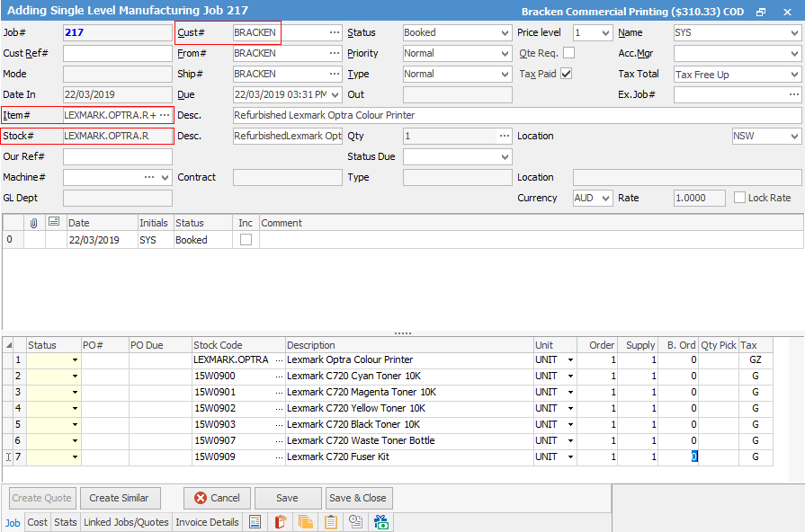805x532 pixels.
Task: Click the ellipsis lookup button beside Cust# field
Action: click(x=335, y=32)
